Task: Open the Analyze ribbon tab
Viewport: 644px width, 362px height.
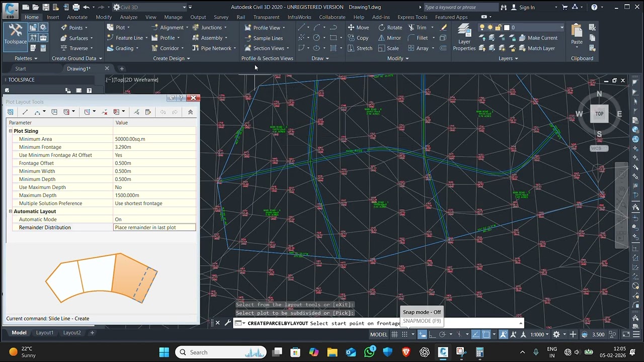Action: 129,17
